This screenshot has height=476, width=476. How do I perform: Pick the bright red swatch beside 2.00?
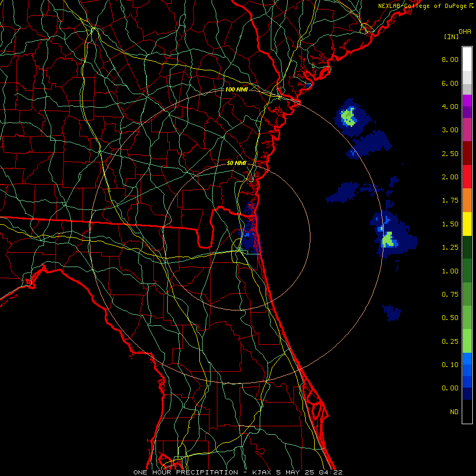(467, 177)
